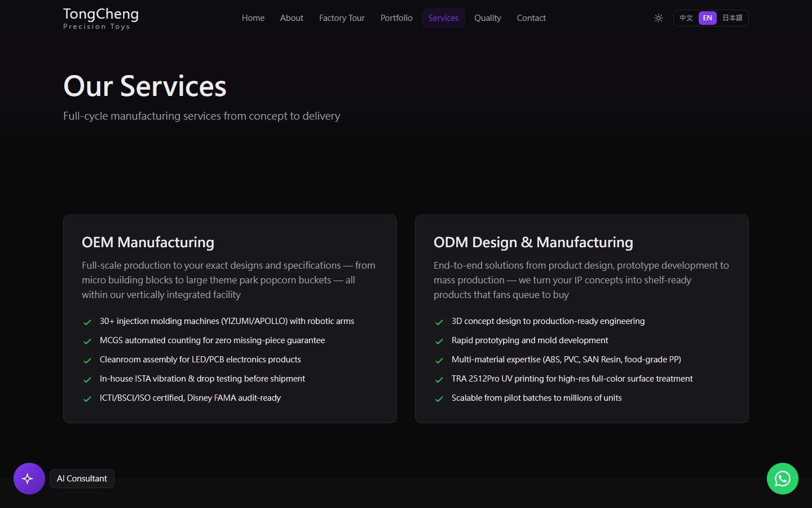
Task: Switch language to 中文
Action: pos(686,17)
